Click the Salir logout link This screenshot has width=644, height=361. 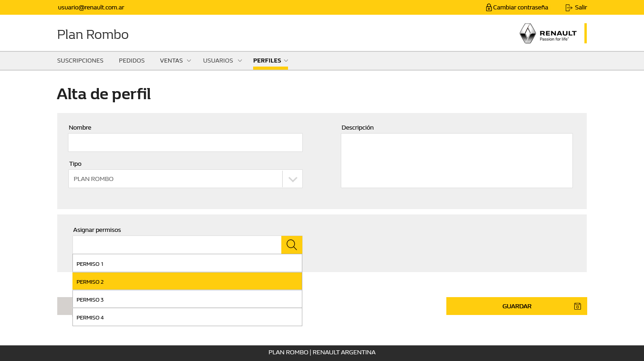pyautogui.click(x=581, y=8)
